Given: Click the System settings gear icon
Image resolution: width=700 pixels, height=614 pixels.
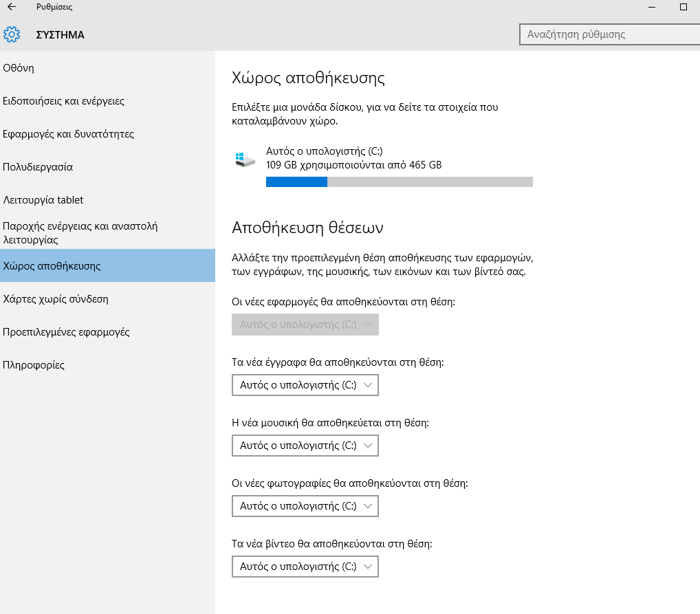Looking at the screenshot, I should point(12,34).
